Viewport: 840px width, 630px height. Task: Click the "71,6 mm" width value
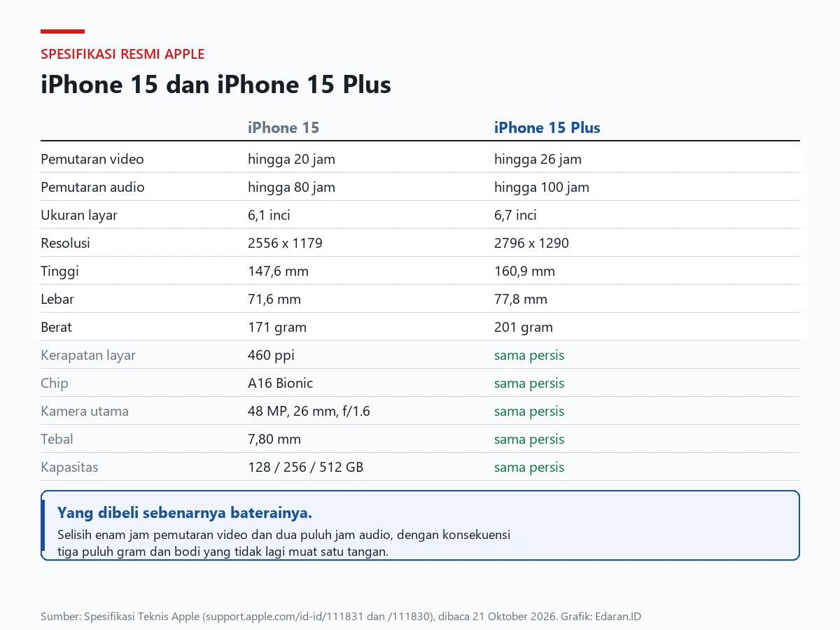(274, 299)
